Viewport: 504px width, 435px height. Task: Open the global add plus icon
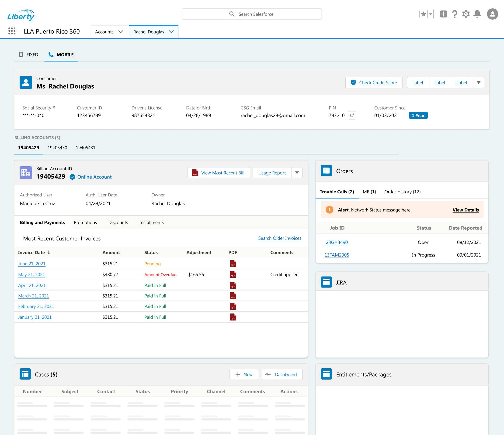pos(443,14)
